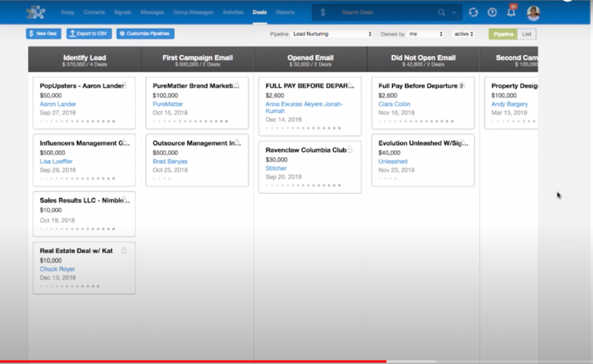This screenshot has height=364, width=593.
Task: Open the notifications bell
Action: point(511,12)
